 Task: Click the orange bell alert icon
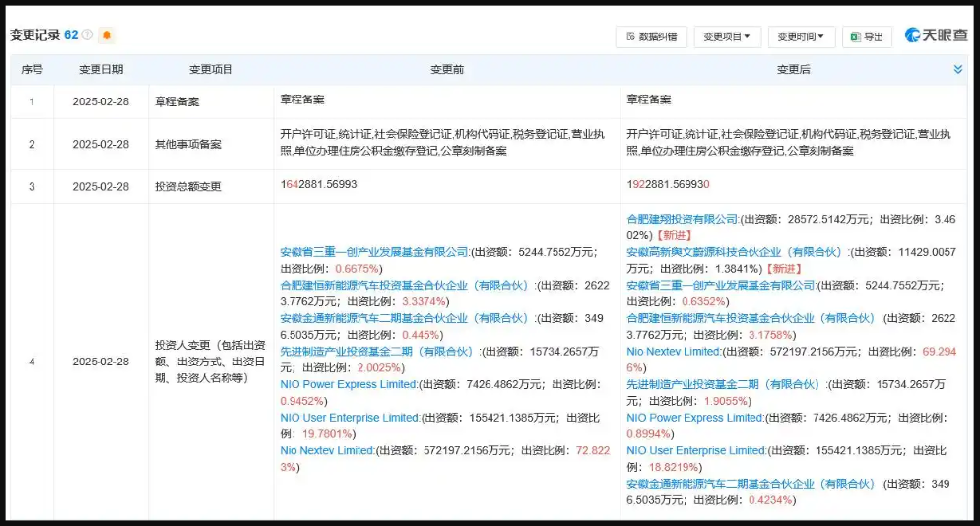click(x=107, y=35)
